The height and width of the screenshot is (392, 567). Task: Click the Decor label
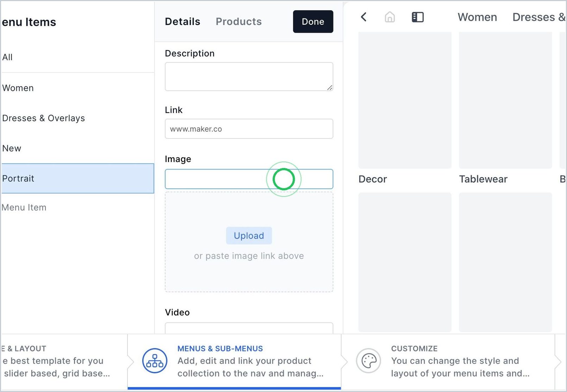tap(373, 179)
